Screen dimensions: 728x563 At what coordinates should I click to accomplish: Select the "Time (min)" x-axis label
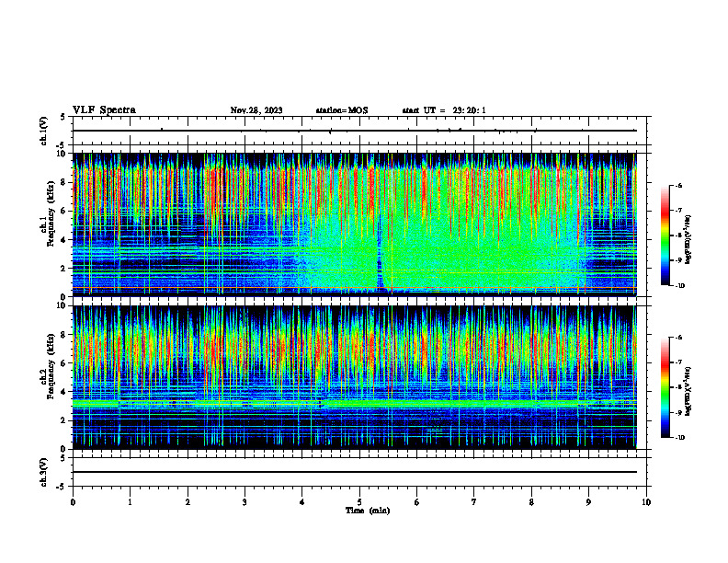pyautogui.click(x=368, y=511)
